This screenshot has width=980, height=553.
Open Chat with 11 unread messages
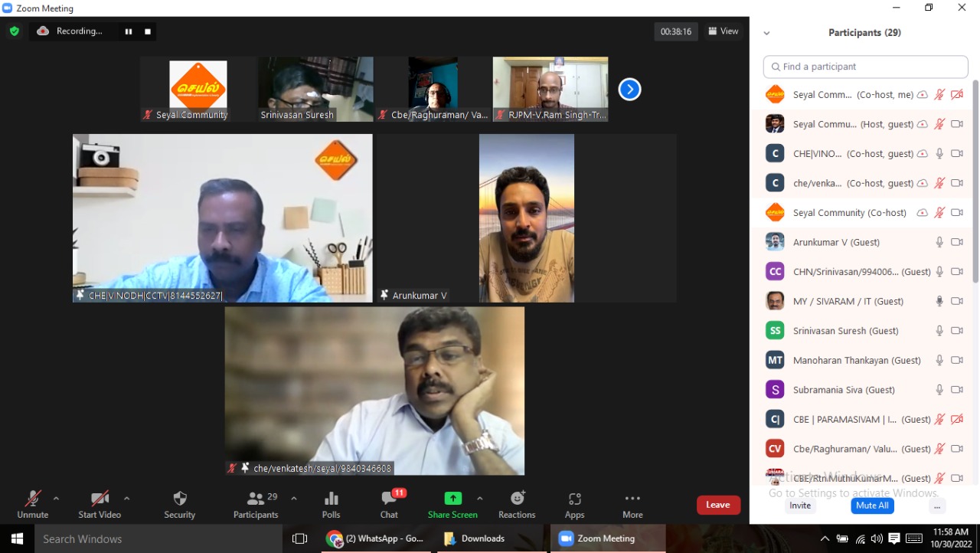(x=389, y=499)
